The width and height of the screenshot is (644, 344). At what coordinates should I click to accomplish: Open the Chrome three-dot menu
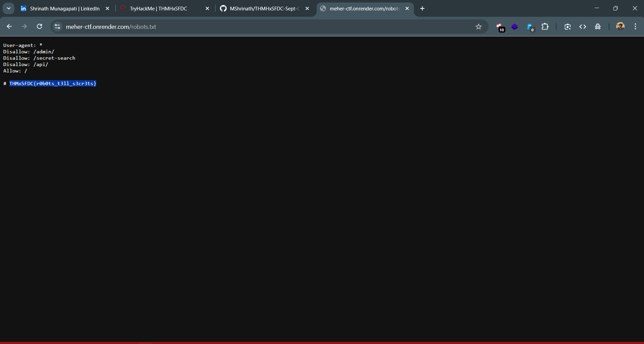635,26
